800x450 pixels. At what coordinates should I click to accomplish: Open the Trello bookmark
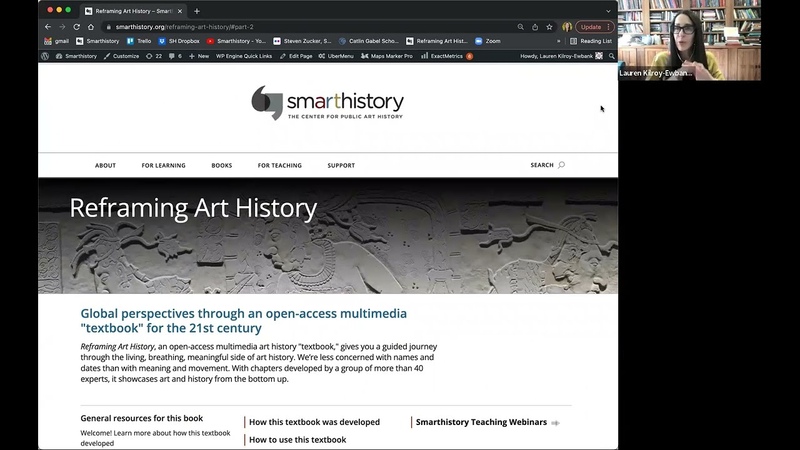(139, 41)
